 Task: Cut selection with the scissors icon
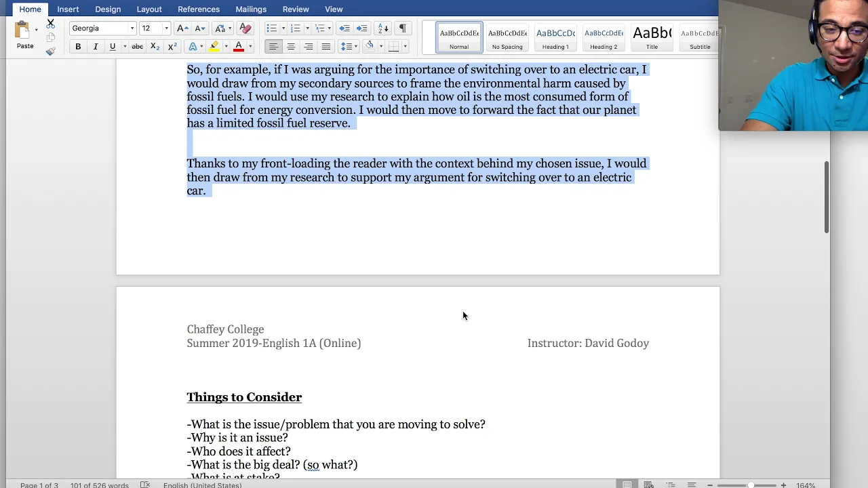coord(50,23)
